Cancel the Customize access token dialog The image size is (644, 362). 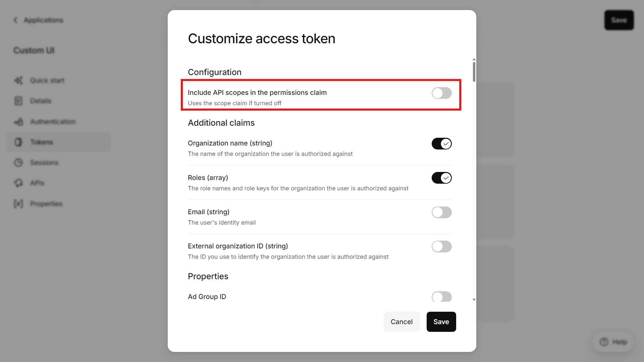coord(401,322)
